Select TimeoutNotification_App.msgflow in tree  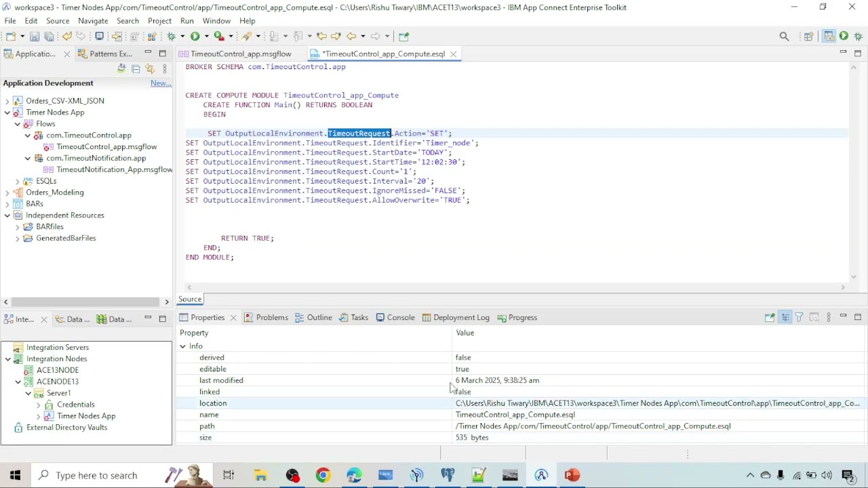pos(114,169)
